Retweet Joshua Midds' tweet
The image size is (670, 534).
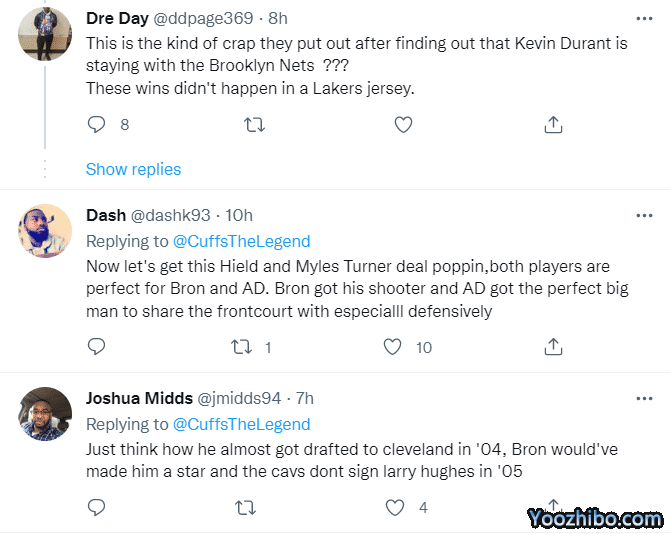pyautogui.click(x=243, y=507)
